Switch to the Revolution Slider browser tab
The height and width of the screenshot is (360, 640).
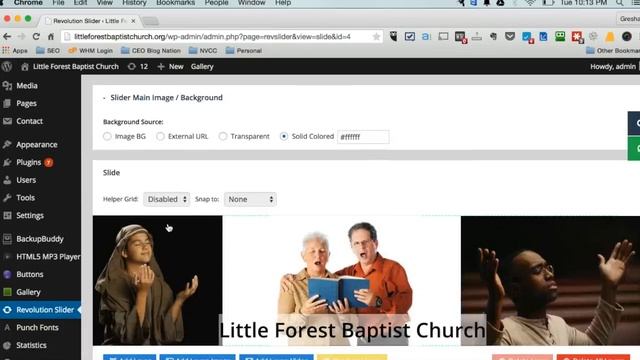pyautogui.click(x=91, y=20)
